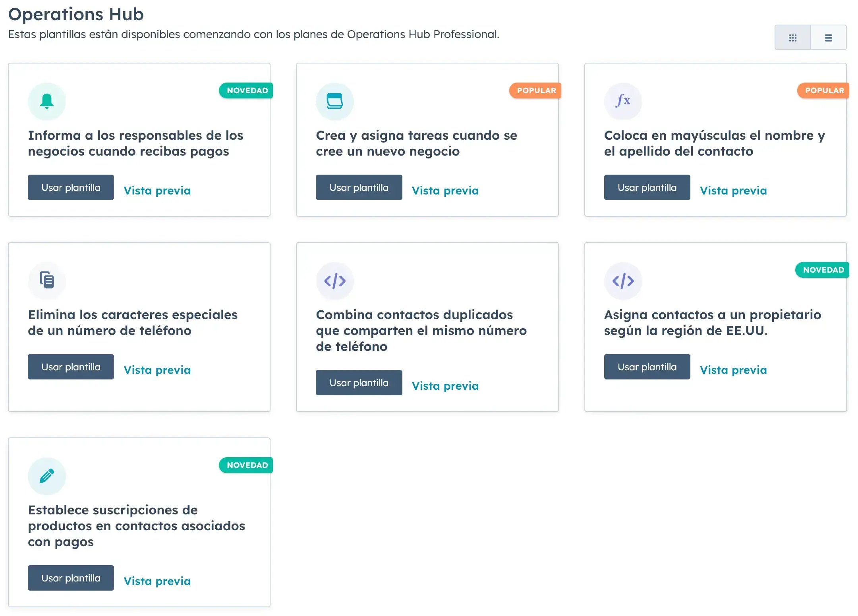Switch to grid view layout
The height and width of the screenshot is (616, 858).
pyautogui.click(x=792, y=38)
